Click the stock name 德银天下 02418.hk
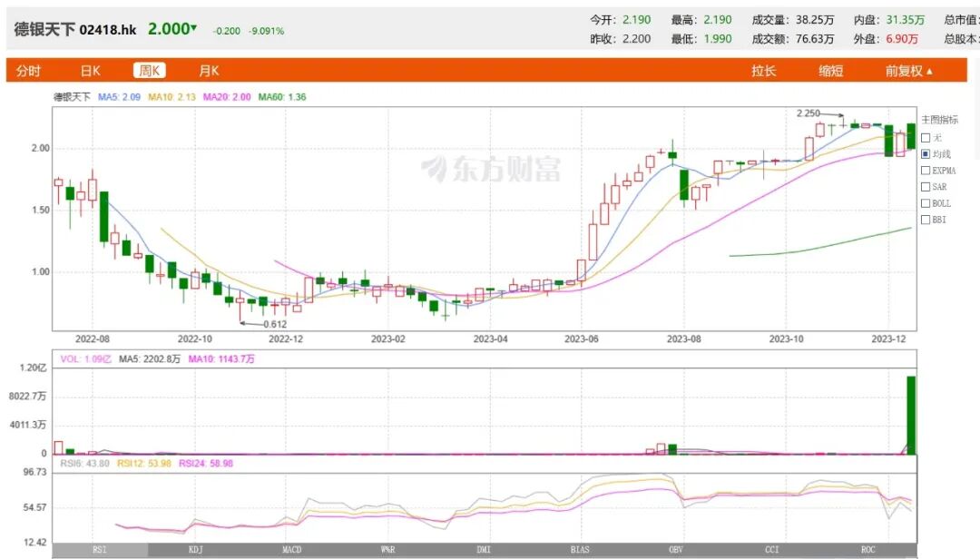Screen dimensions: 980x559 [75, 29]
